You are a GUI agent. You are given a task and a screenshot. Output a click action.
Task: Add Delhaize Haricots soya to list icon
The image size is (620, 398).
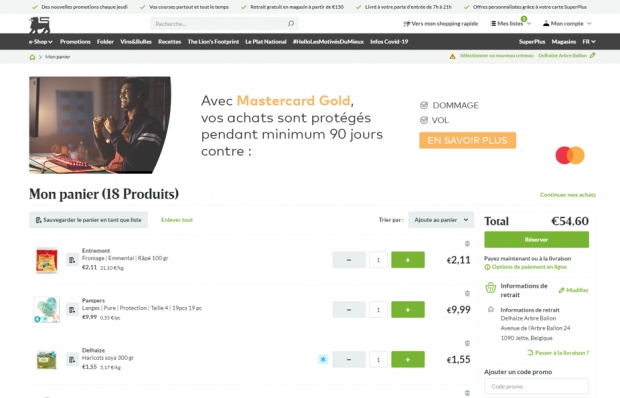tap(72, 360)
